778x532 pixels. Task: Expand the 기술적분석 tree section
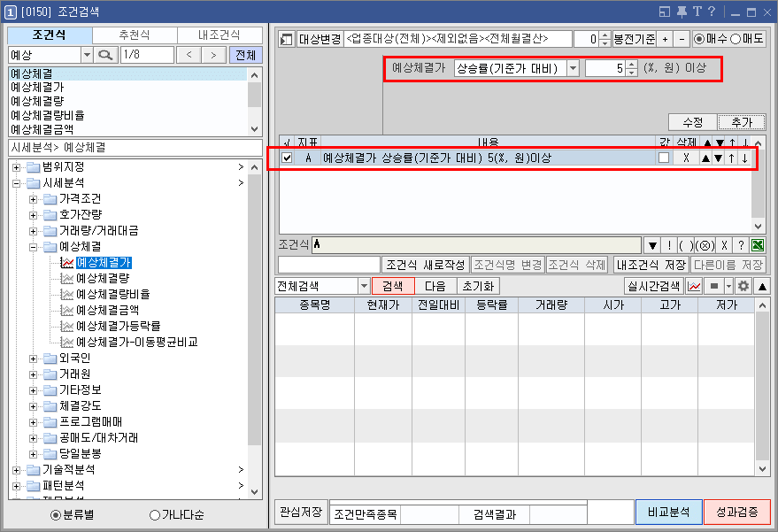pos(14,472)
